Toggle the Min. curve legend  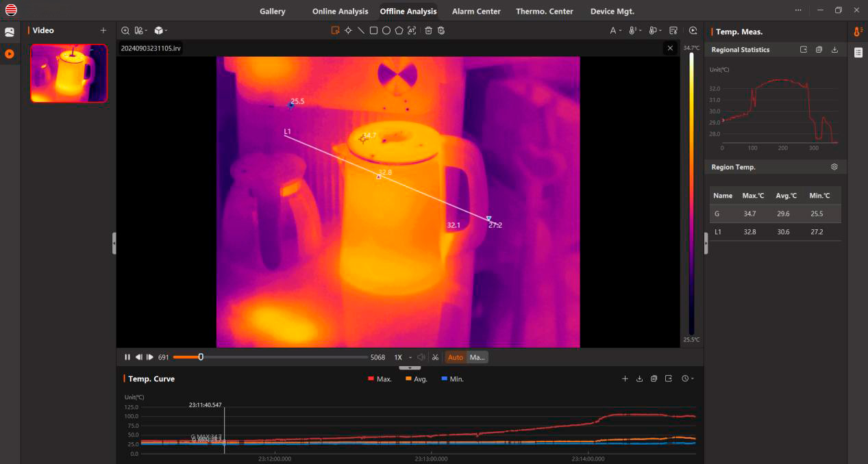click(x=453, y=378)
